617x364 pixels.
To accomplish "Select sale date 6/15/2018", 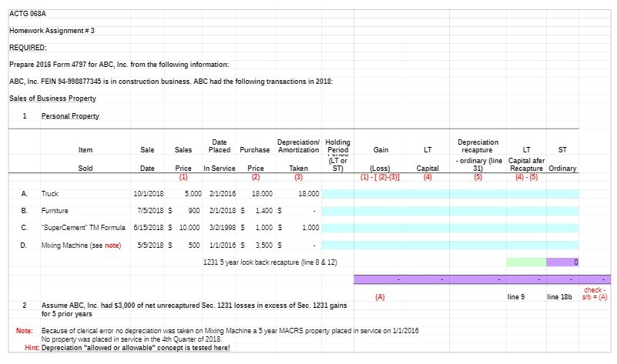I will [x=149, y=228].
